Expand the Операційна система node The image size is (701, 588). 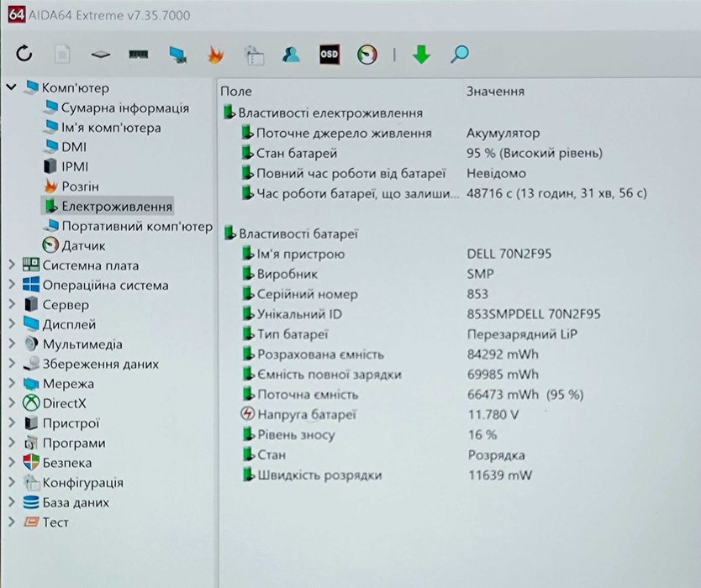[x=12, y=284]
